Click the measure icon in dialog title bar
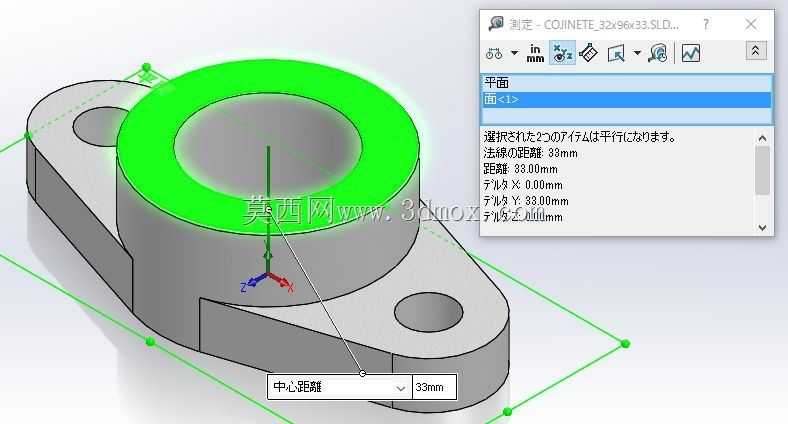 tap(496, 24)
